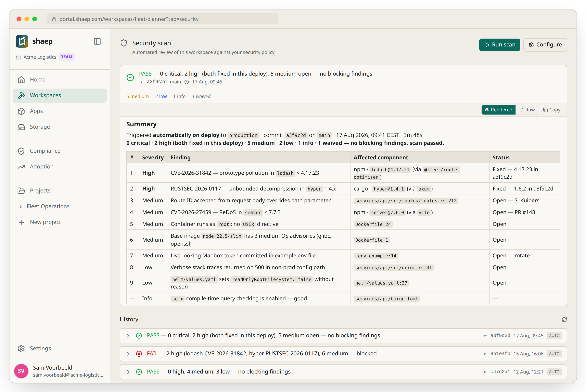
Task: Click the 'helm/values.yaml:37' component cell
Action: 419,283
